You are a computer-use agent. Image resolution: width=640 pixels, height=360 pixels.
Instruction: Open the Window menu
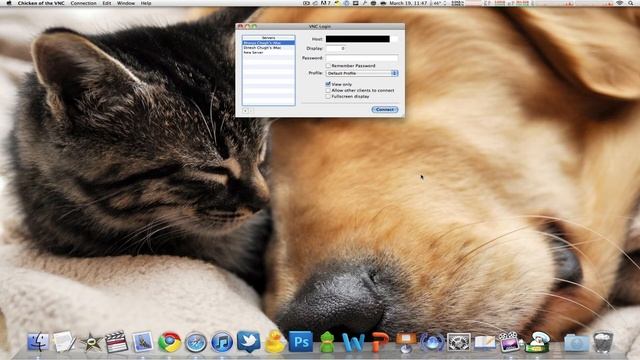(x=126, y=3)
